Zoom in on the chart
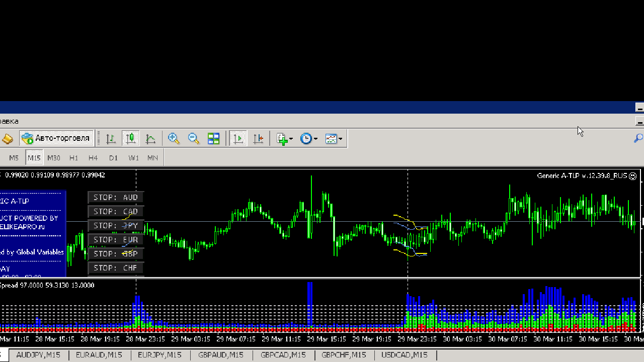The height and width of the screenshot is (362, 644). pyautogui.click(x=174, y=138)
